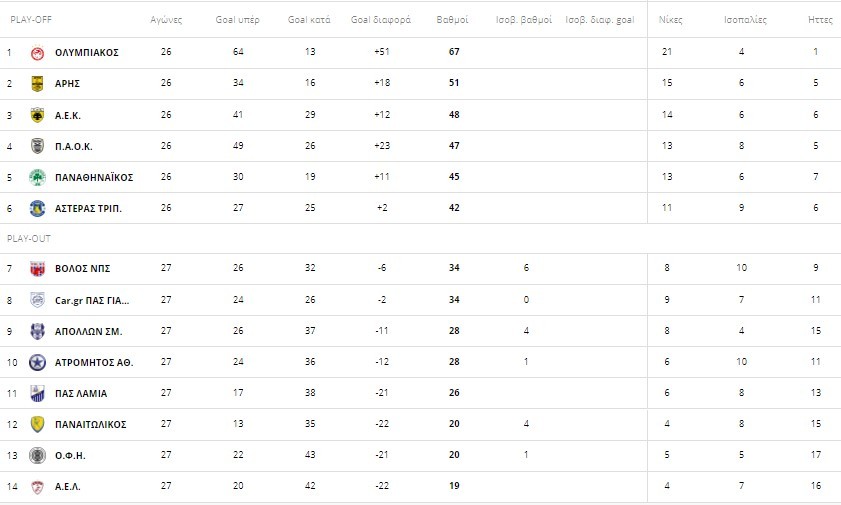Image resolution: width=841 pixels, height=505 pixels.
Task: Click the Ήττες column header
Action: click(x=819, y=20)
